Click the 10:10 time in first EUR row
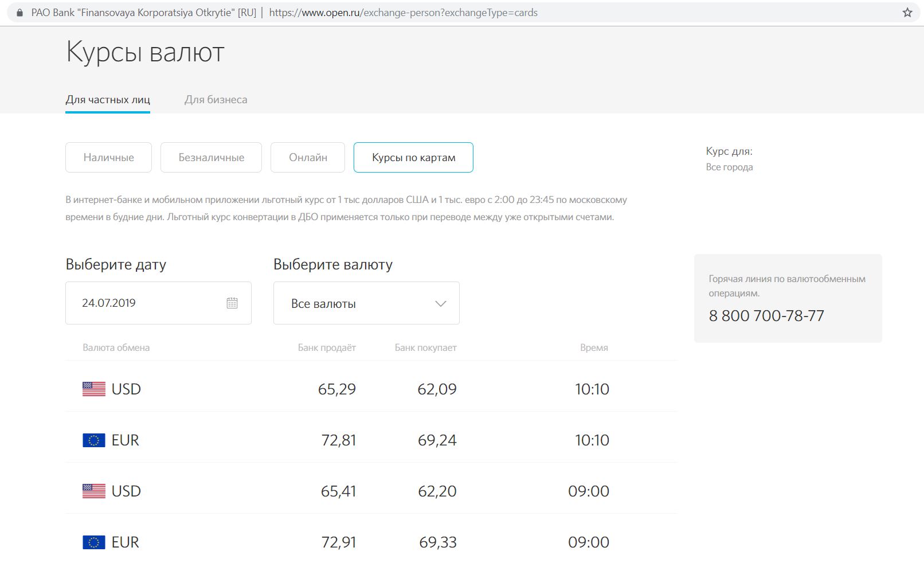 (x=592, y=440)
